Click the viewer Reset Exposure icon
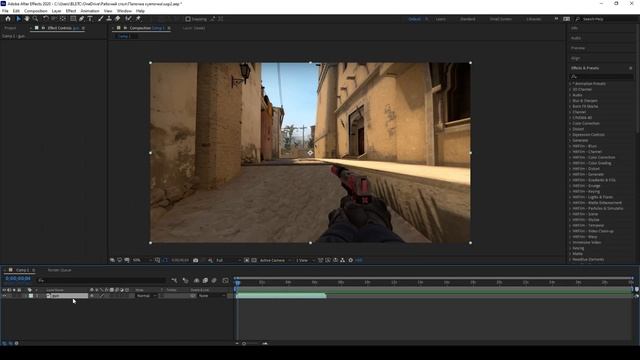Image resolution: width=640 pixels, height=360 pixels. point(351,260)
